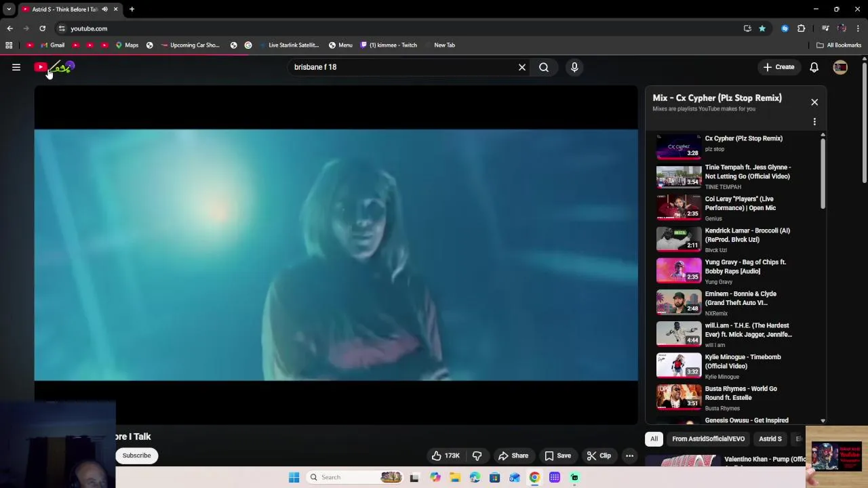Open the All Bookmarks folder
Image resolution: width=868 pixels, height=488 pixels.
(x=839, y=45)
